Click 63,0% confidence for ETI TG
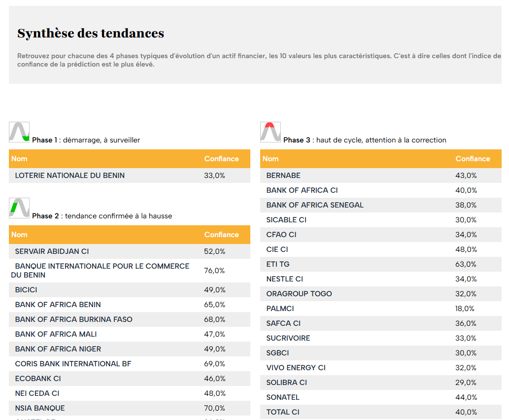 tap(466, 264)
